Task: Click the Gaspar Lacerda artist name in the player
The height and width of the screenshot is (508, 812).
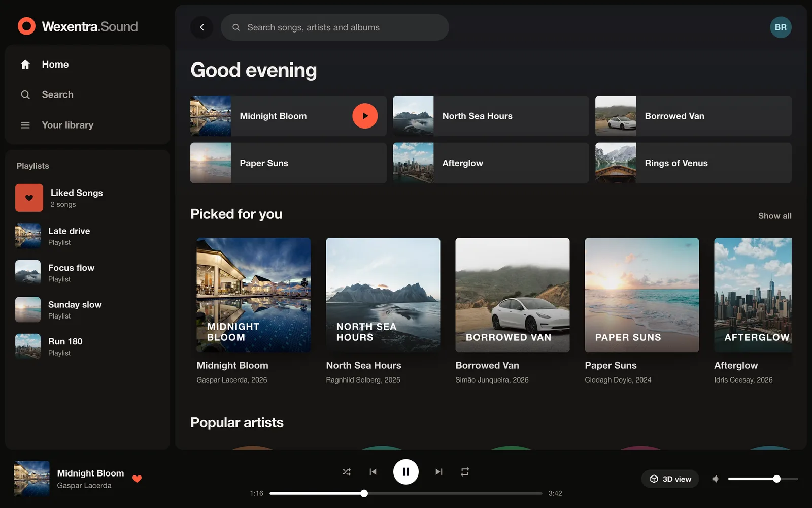Action: point(84,486)
